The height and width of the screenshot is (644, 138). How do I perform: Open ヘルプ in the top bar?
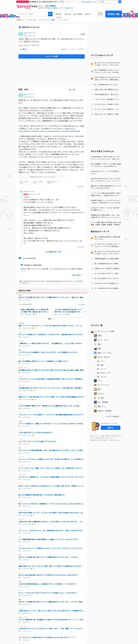coord(94,2)
